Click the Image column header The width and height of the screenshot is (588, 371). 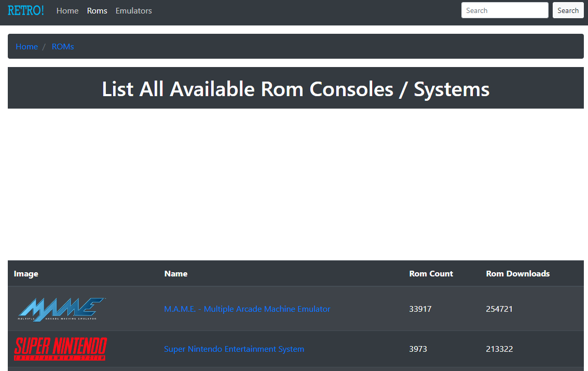click(x=26, y=273)
